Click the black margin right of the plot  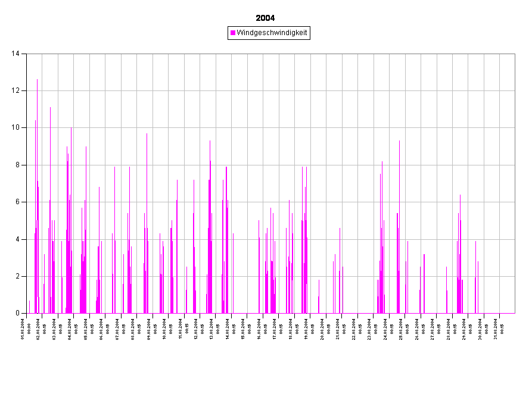[x=523, y=179]
